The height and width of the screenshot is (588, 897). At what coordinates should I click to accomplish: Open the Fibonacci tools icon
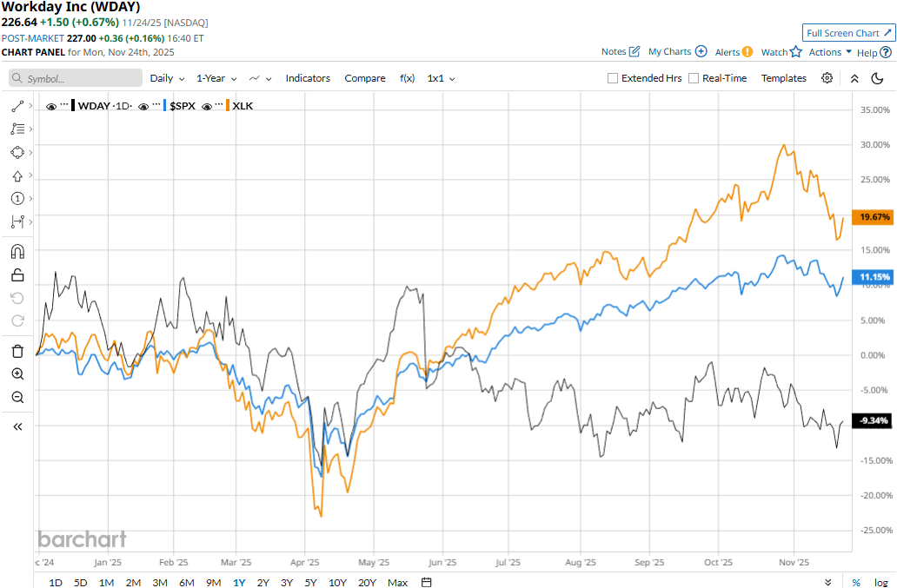[x=17, y=129]
